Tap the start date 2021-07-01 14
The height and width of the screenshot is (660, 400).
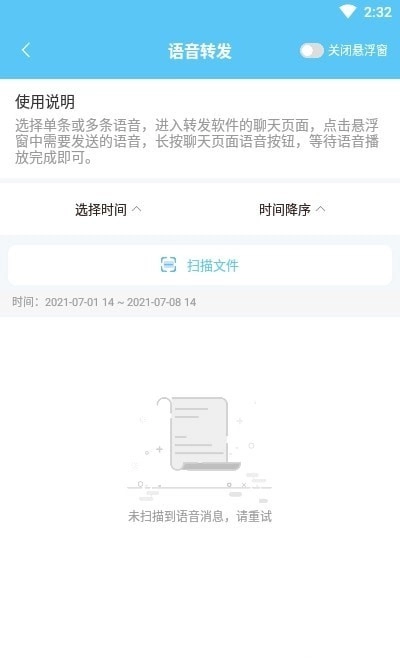click(x=80, y=302)
